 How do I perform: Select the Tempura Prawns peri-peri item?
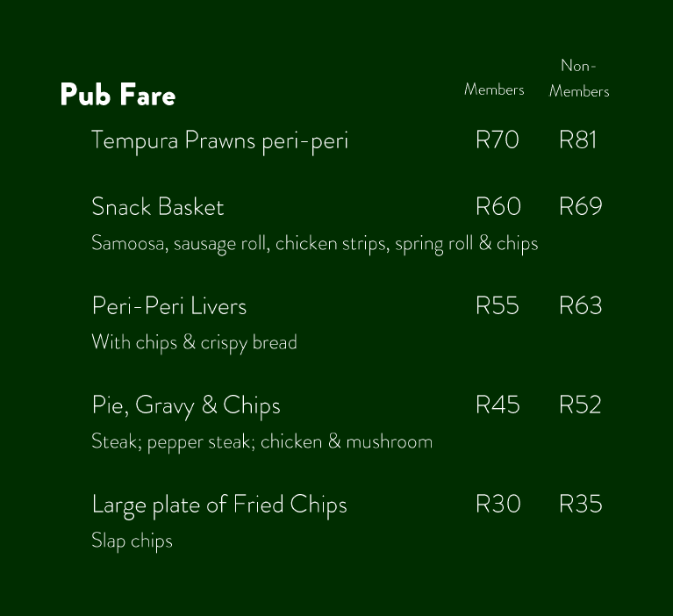click(x=219, y=140)
